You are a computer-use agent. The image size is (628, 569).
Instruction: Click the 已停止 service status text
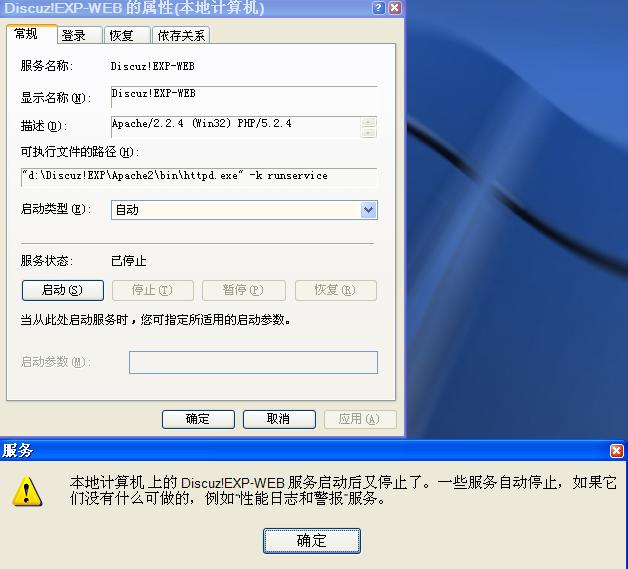pyautogui.click(x=129, y=261)
